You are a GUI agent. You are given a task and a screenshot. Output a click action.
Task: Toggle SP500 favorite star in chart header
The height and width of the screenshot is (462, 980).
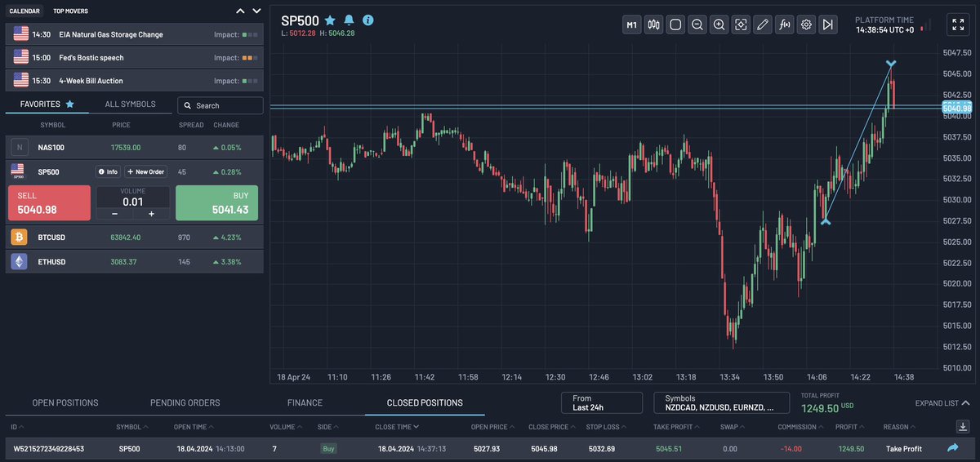click(x=330, y=20)
